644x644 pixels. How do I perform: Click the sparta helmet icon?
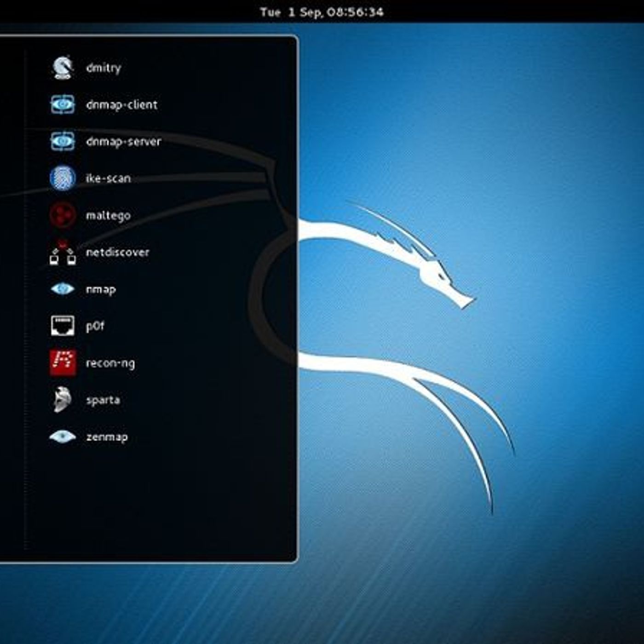click(62, 399)
